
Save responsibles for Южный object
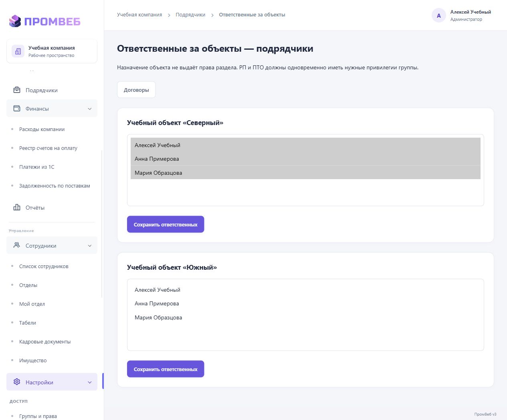tap(166, 369)
